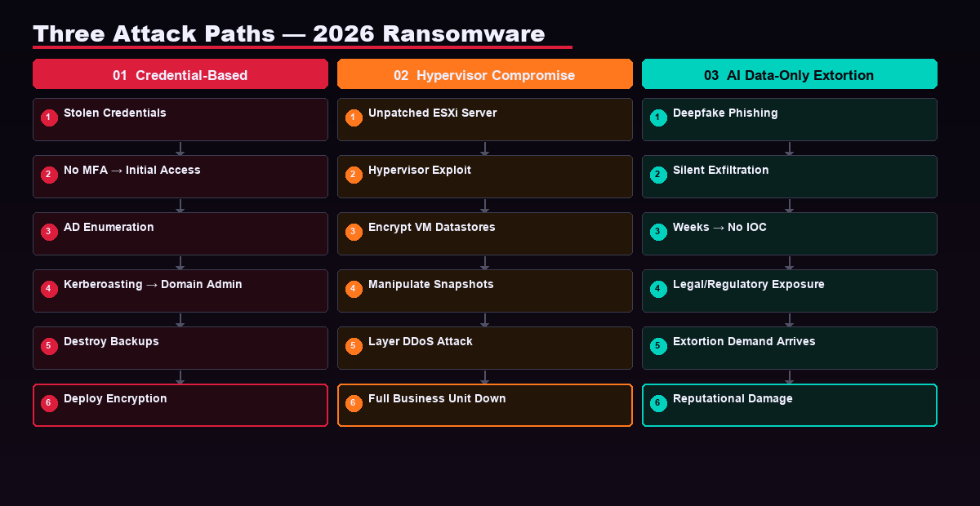980x506 pixels.
Task: Click the teal number badge beside Reputational Damage
Action: [x=658, y=403]
